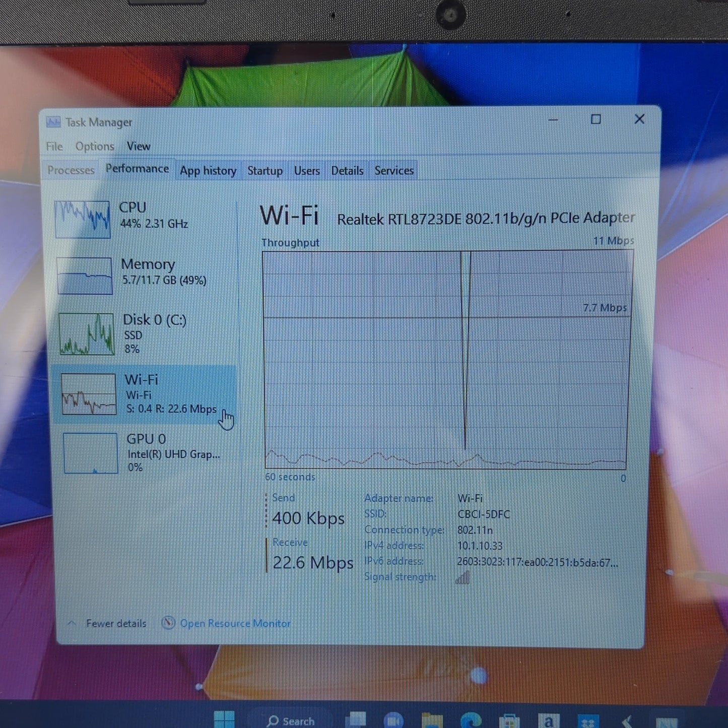
Task: Launch Microsoft Edge from the taskbar
Action: 471,720
